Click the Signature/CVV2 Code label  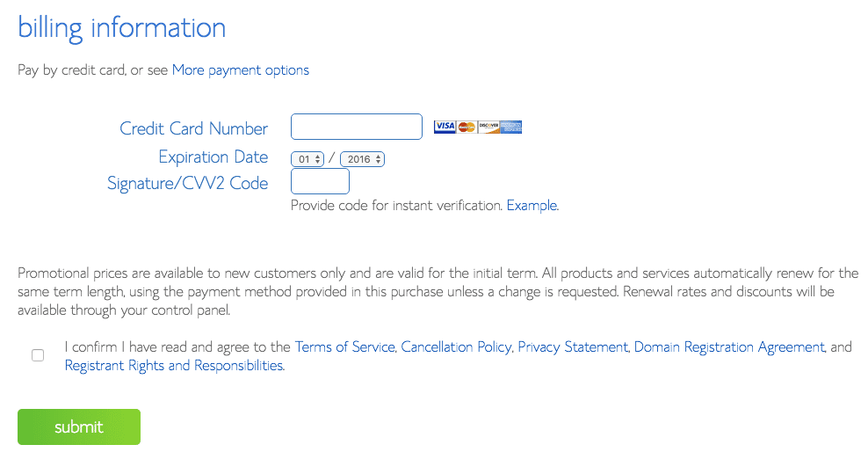click(187, 184)
